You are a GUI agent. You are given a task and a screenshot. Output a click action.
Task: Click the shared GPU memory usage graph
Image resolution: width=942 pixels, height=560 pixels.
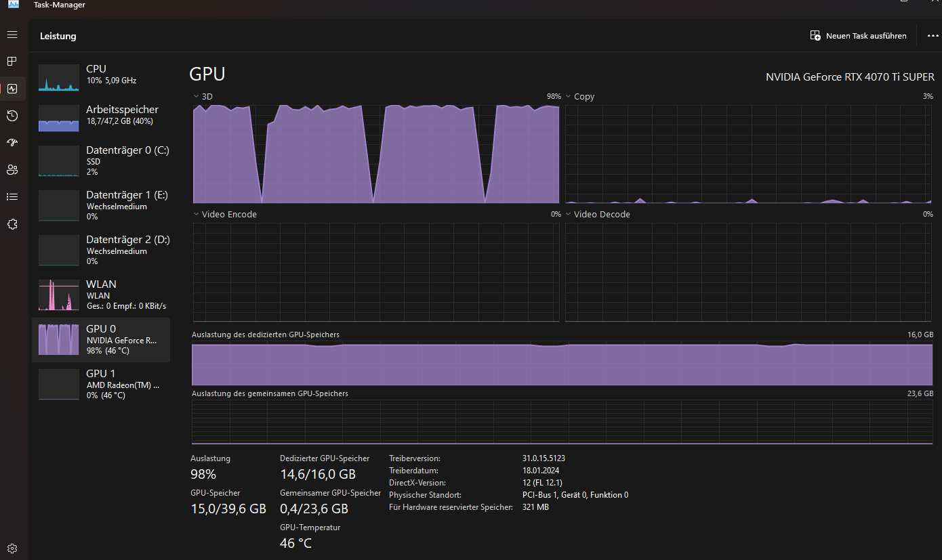tap(562, 422)
